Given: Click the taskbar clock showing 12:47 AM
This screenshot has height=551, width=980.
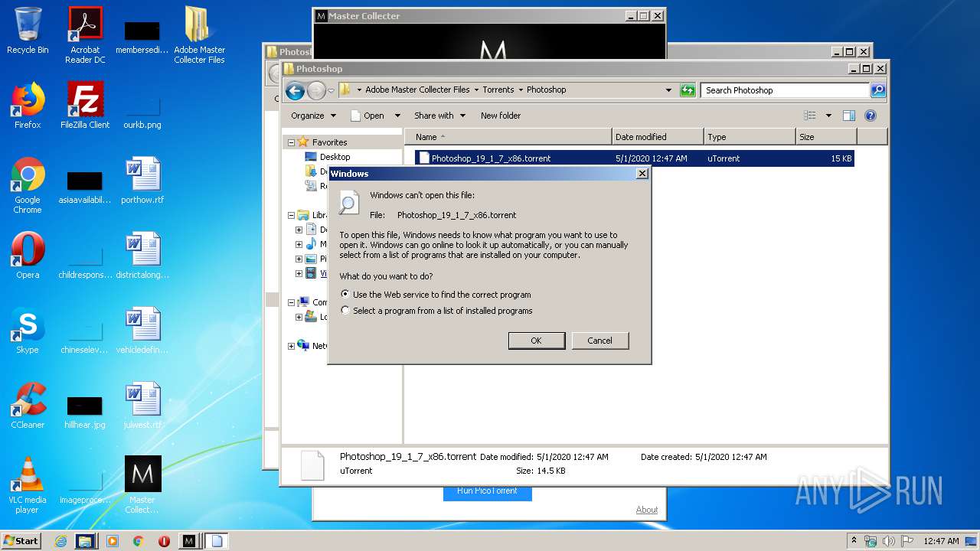Looking at the screenshot, I should [x=941, y=541].
